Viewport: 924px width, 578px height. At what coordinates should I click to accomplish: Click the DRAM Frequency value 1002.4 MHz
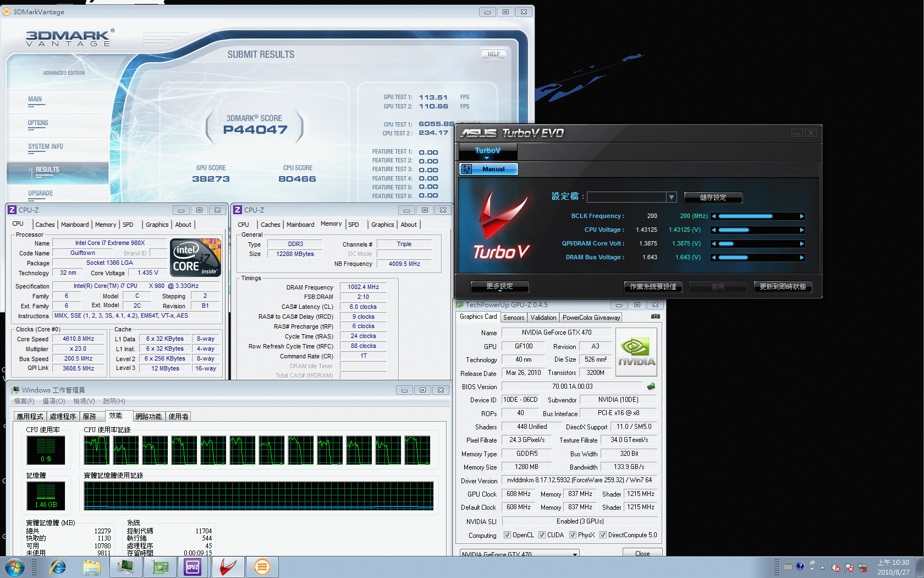tap(363, 287)
